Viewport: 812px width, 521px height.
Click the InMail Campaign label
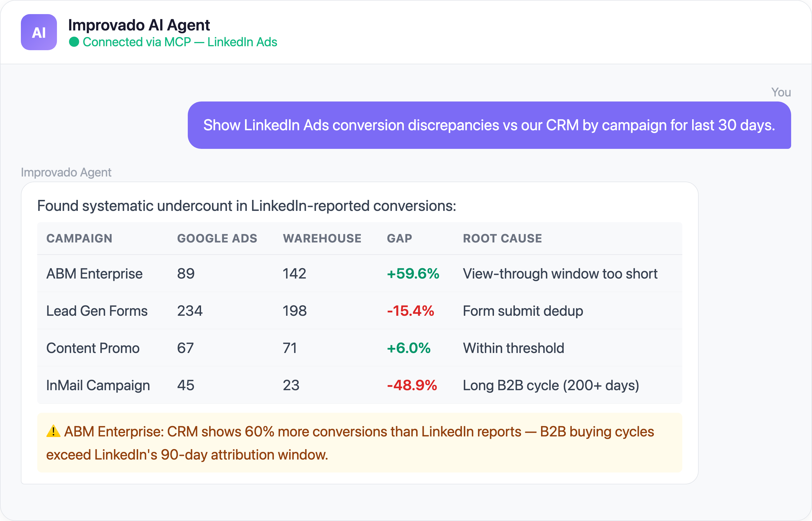pyautogui.click(x=98, y=385)
